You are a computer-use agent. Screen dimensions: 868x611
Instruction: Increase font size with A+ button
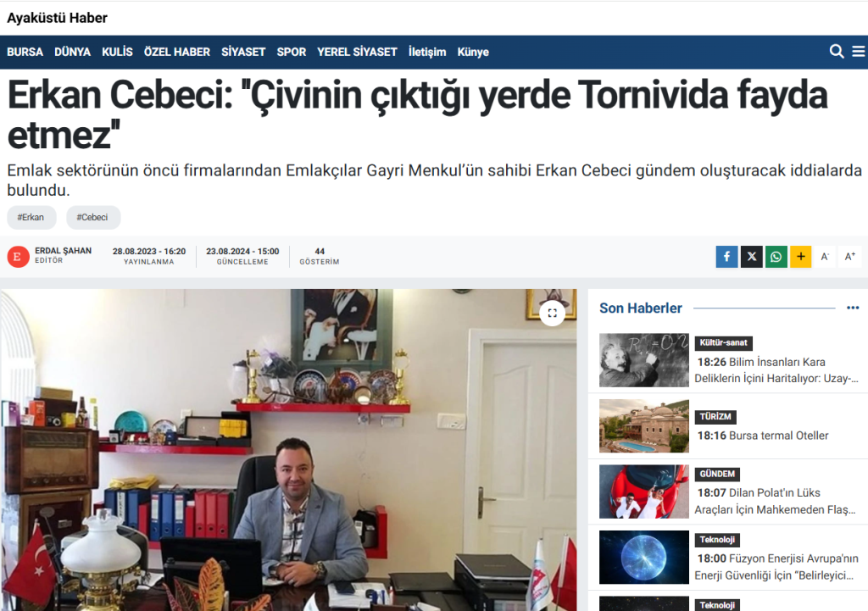850,257
